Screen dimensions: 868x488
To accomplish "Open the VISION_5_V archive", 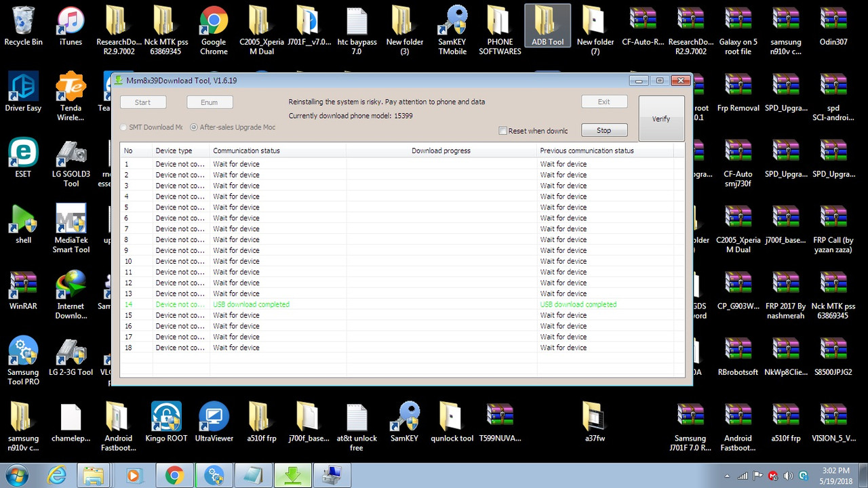I will [833, 423].
